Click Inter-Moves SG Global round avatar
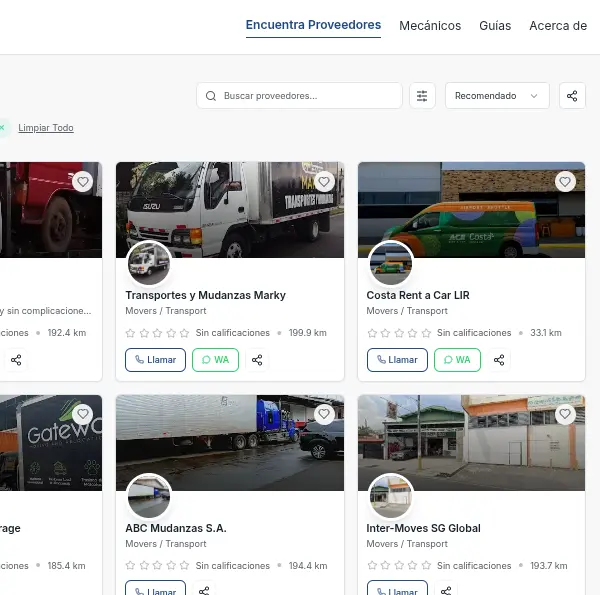 coord(391,496)
